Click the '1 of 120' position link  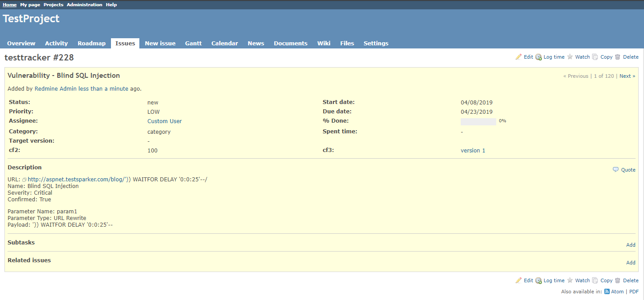click(604, 76)
